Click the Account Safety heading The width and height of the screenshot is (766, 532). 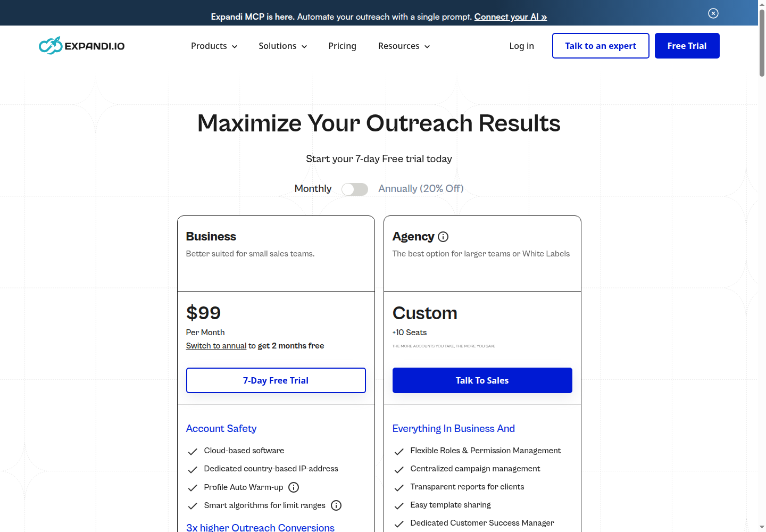(221, 429)
